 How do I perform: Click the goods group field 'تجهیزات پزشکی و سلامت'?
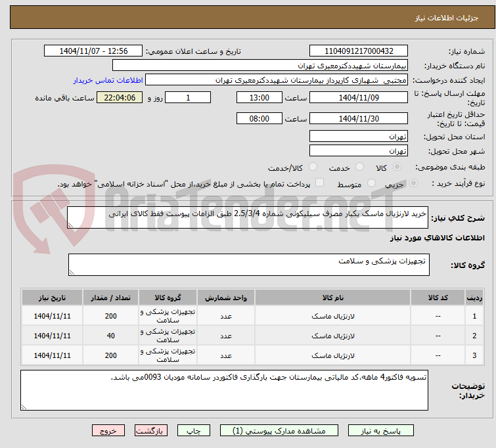248,265
